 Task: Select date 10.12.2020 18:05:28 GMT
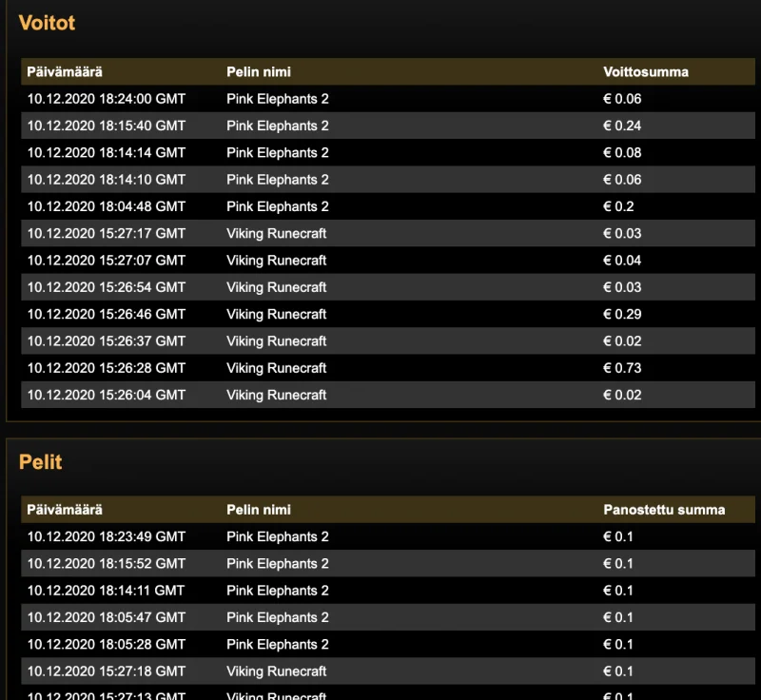[x=107, y=645]
